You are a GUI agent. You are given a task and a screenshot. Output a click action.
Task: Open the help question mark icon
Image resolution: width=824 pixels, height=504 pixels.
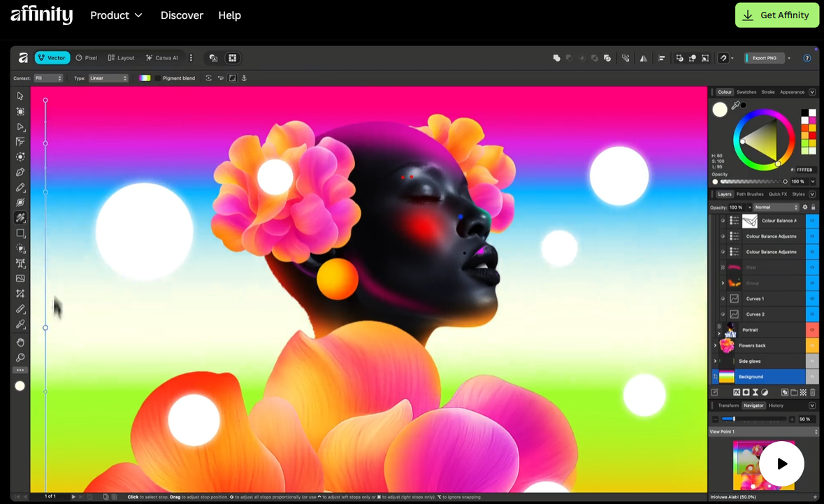(x=807, y=58)
